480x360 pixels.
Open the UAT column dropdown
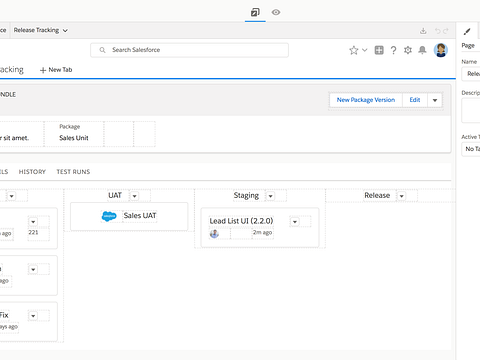(134, 196)
